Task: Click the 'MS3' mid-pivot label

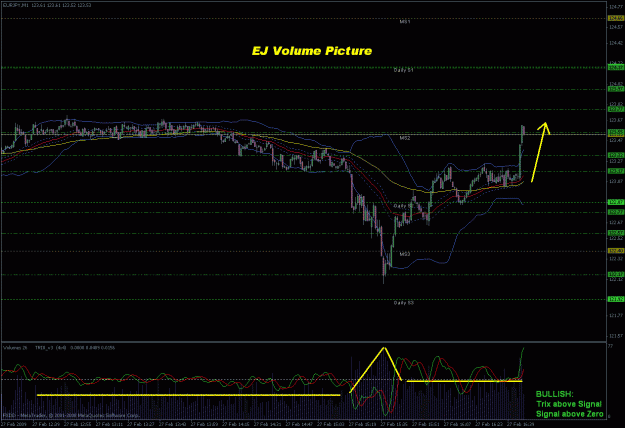Action: pos(405,254)
